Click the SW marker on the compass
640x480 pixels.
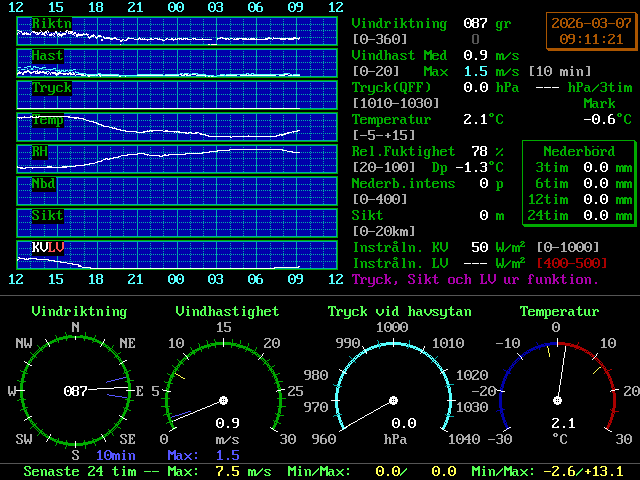[x=24, y=440]
